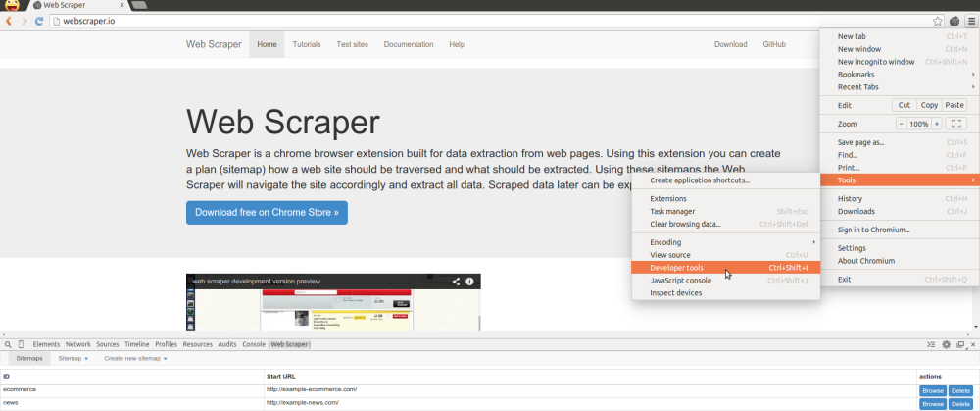The height and width of the screenshot is (411, 980).
Task: Click the DevTools search magnifier icon
Action: [x=8, y=344]
